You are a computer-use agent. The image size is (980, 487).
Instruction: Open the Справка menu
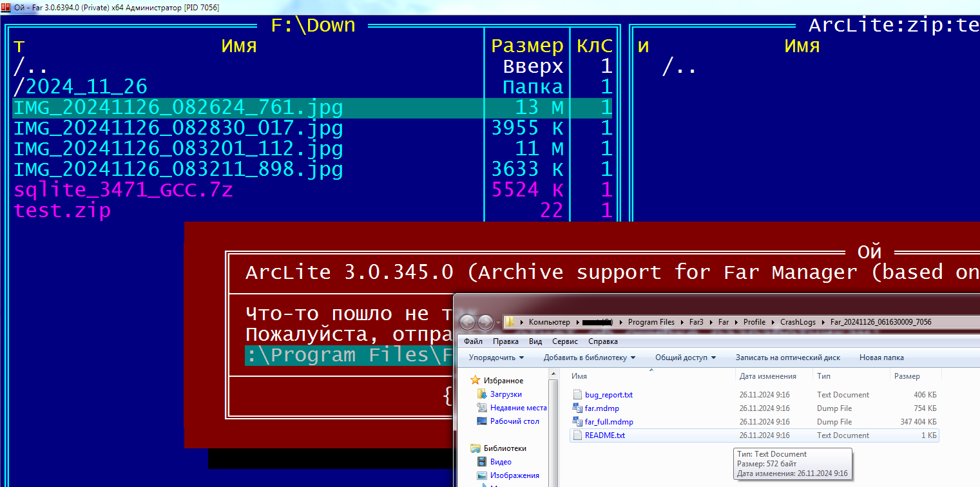pos(602,341)
